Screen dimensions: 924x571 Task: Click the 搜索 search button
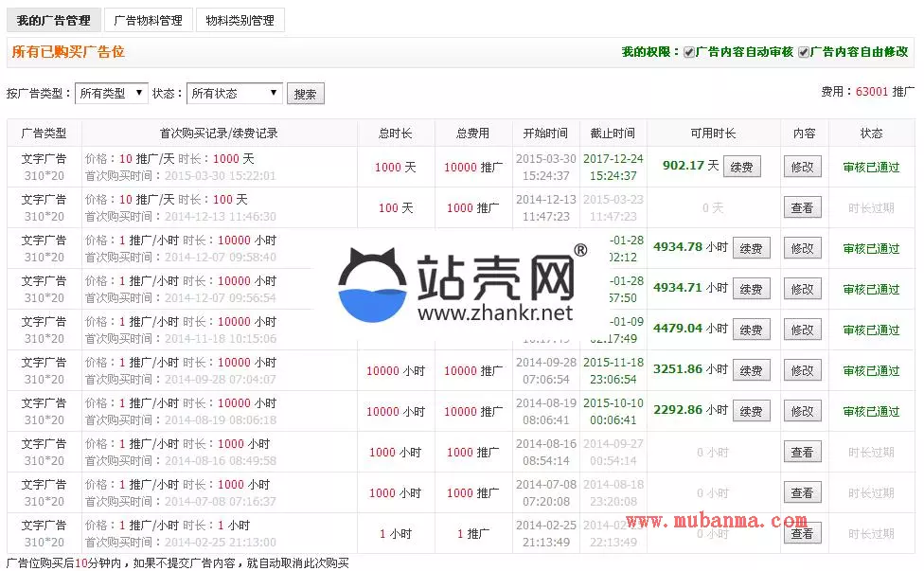tap(305, 94)
